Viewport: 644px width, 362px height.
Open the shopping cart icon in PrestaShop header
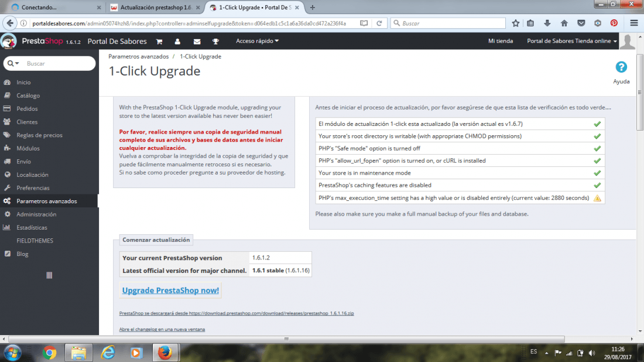[x=159, y=42]
